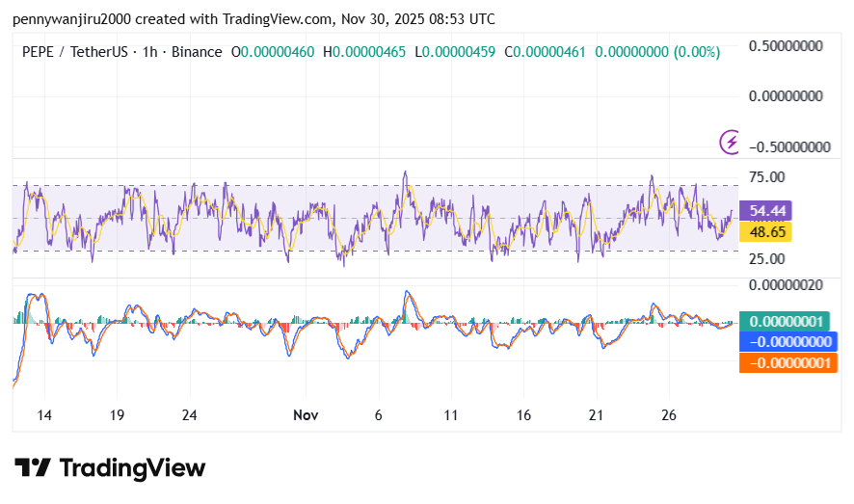The image size is (854, 504).
Task: Select date 26 on the time axis
Action: point(670,415)
